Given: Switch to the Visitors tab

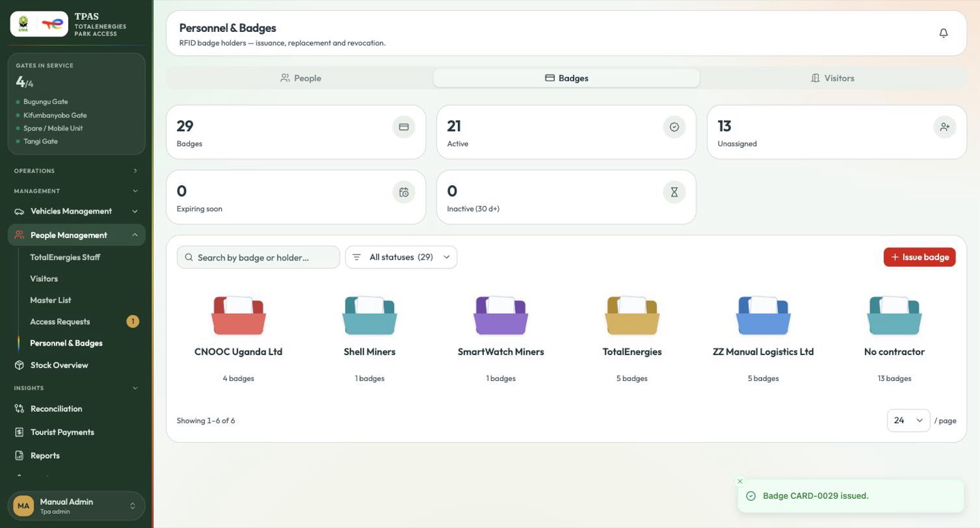Looking at the screenshot, I should click(832, 78).
